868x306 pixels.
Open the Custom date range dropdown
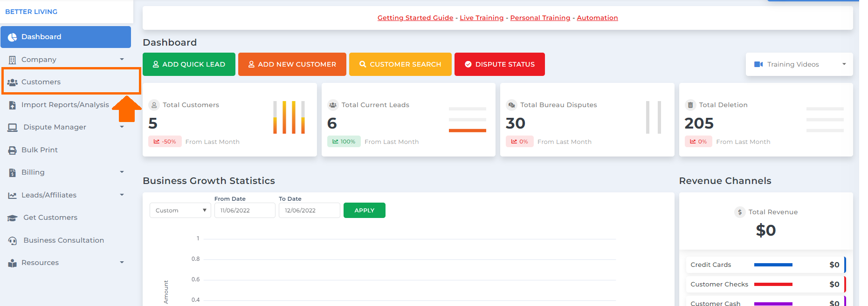(x=180, y=211)
